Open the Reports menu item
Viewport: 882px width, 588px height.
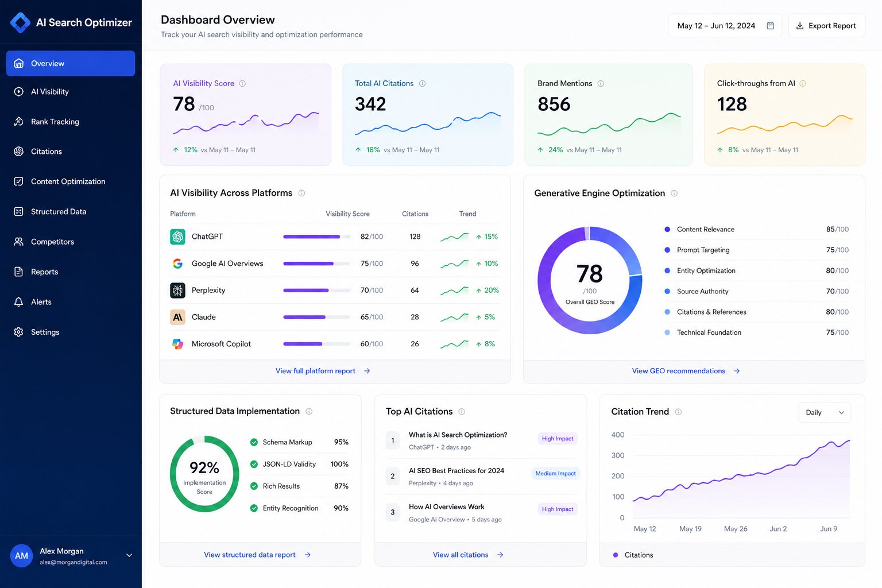pyautogui.click(x=71, y=272)
